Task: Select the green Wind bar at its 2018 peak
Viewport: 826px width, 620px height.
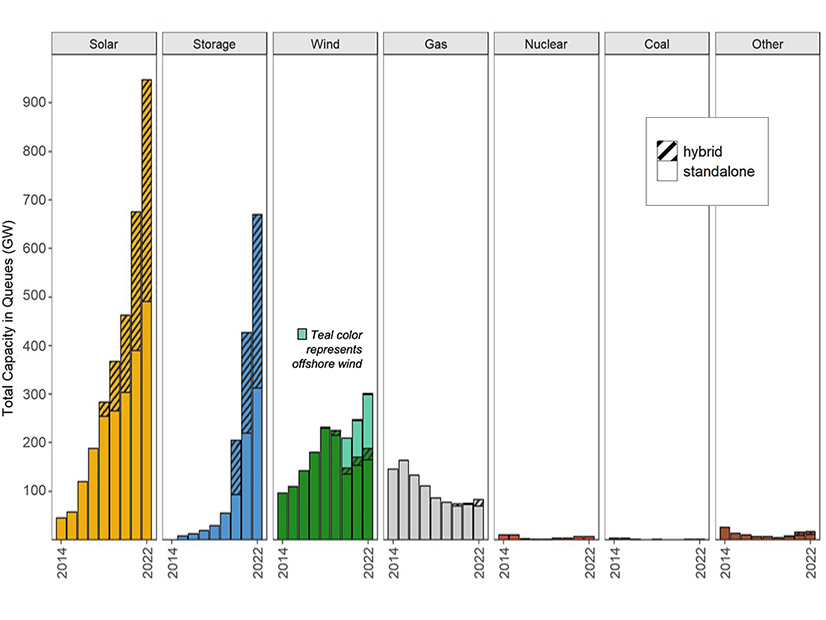Action: [324, 480]
